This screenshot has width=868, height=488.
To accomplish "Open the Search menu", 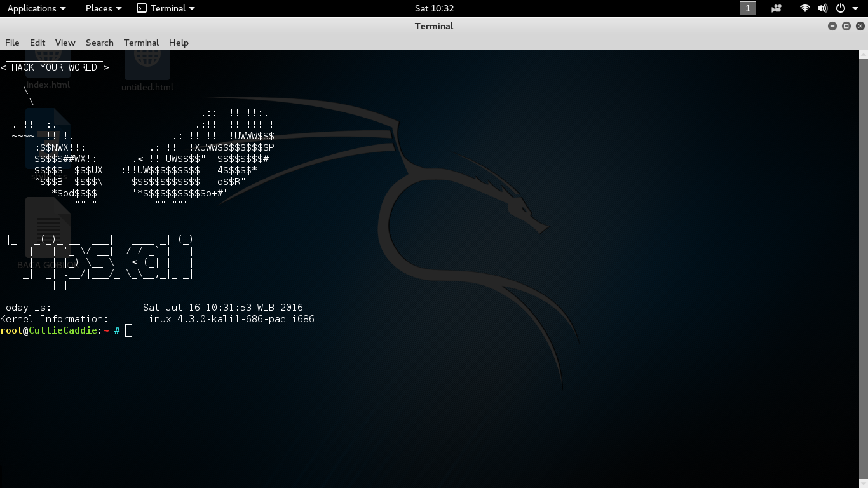I will pyautogui.click(x=100, y=43).
